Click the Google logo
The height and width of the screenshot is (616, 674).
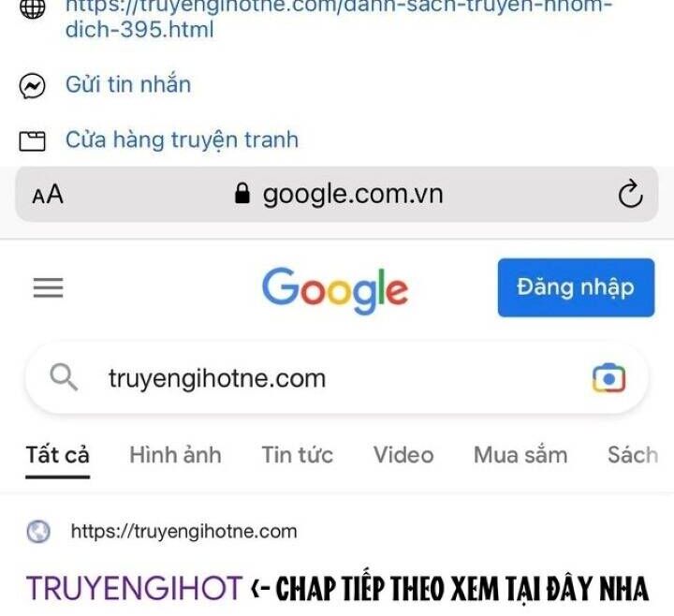335,290
